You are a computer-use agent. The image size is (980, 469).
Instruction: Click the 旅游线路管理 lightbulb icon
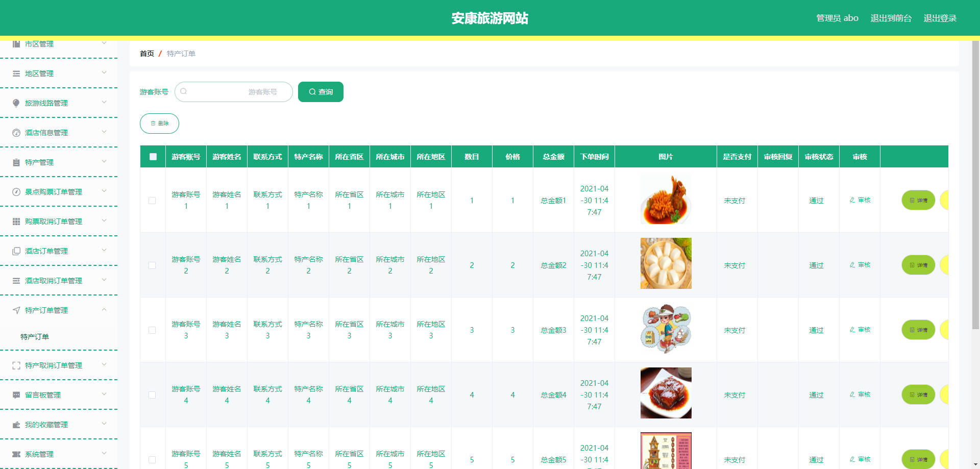tap(16, 103)
